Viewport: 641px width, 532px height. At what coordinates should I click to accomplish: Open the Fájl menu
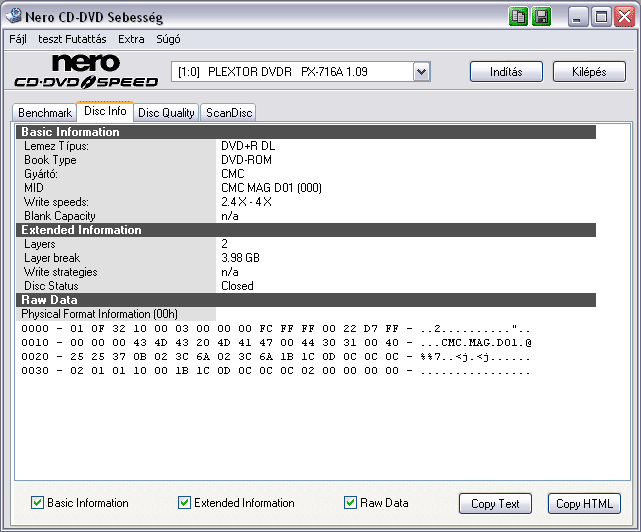(18, 39)
